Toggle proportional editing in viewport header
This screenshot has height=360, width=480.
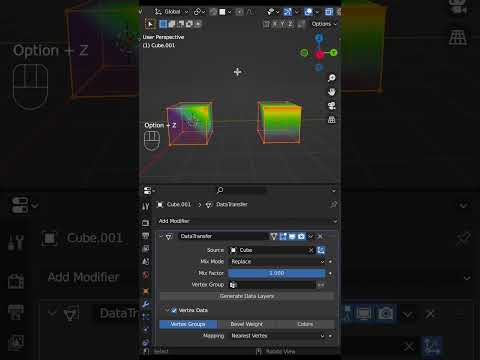[x=239, y=12]
